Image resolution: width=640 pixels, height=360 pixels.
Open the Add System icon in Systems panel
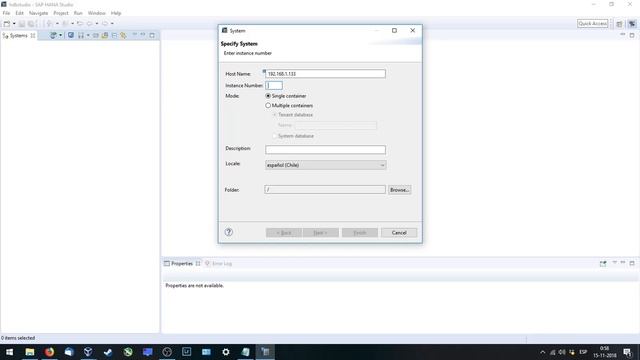[53, 36]
